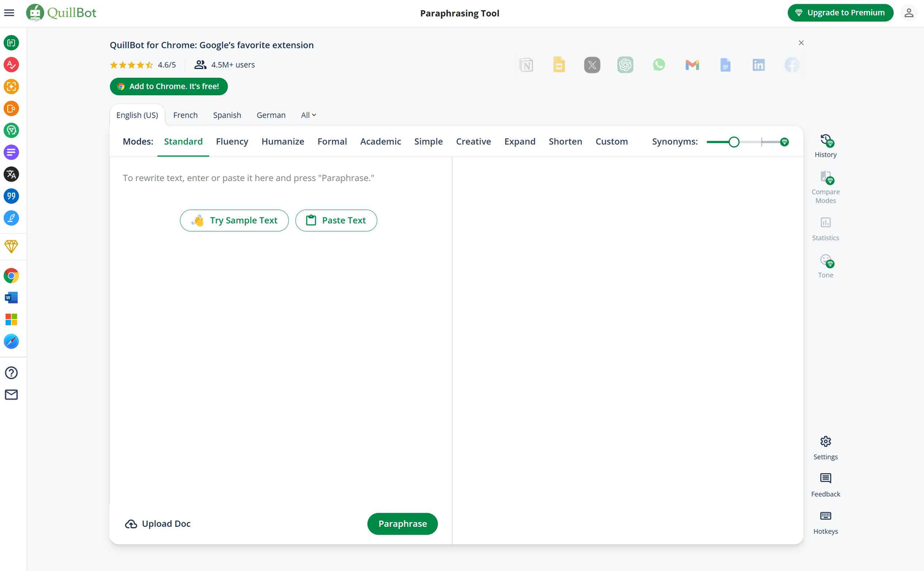924x571 pixels.
Task: Open the purple Summarizer sidebar icon
Action: (11, 152)
